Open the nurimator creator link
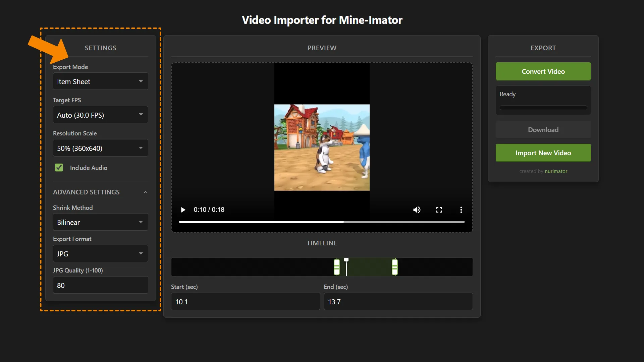Screen dimensions: 644x362 [556, 171]
